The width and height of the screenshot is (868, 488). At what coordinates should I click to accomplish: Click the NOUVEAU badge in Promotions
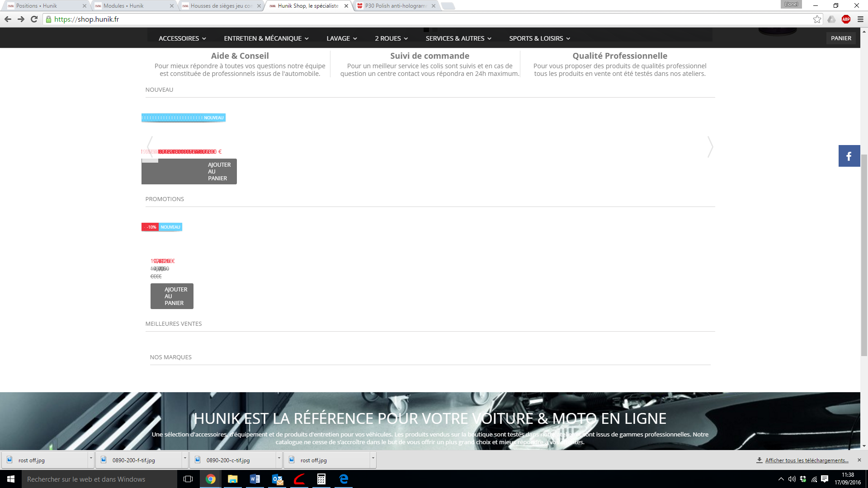170,227
